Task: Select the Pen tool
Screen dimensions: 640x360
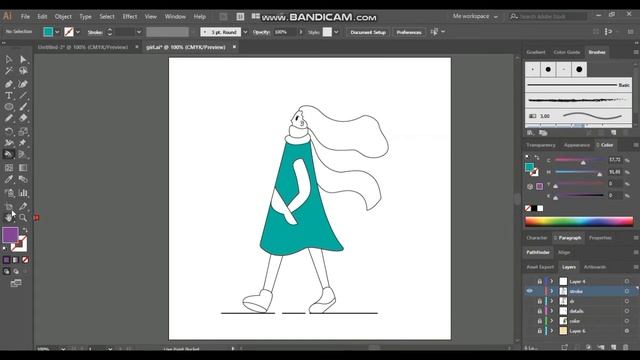Action: (x=9, y=84)
